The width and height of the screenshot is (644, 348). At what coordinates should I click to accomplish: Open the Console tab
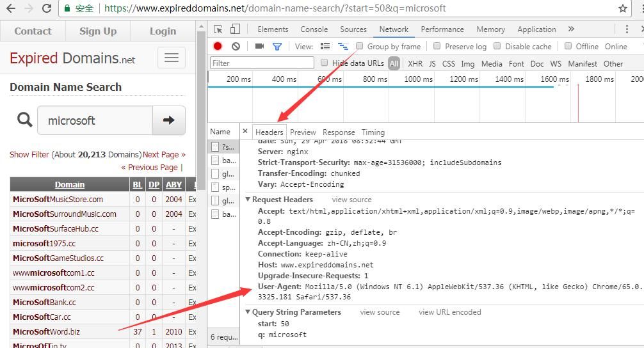coord(314,29)
